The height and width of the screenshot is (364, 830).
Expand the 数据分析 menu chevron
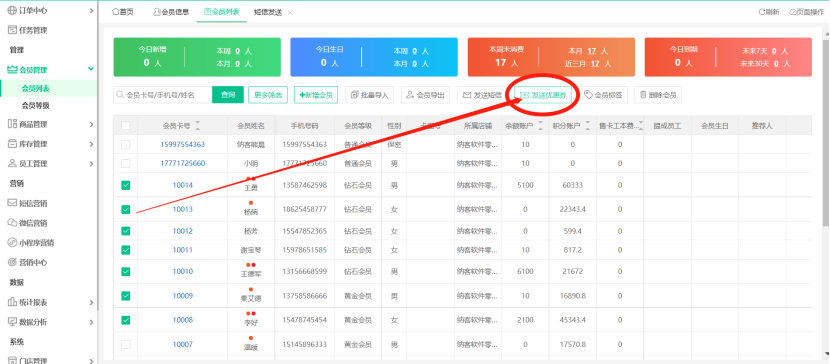point(91,322)
